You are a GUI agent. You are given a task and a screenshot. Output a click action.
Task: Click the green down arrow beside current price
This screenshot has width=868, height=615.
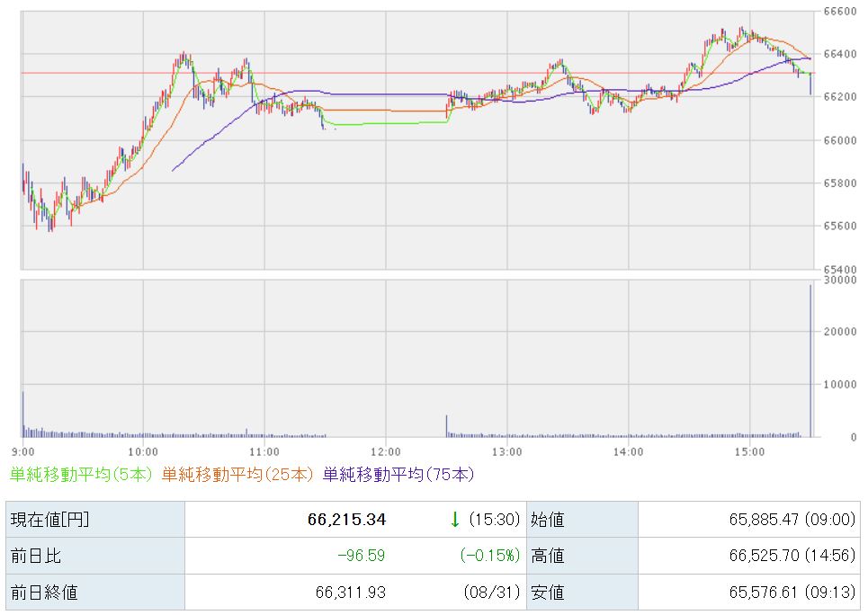point(455,519)
